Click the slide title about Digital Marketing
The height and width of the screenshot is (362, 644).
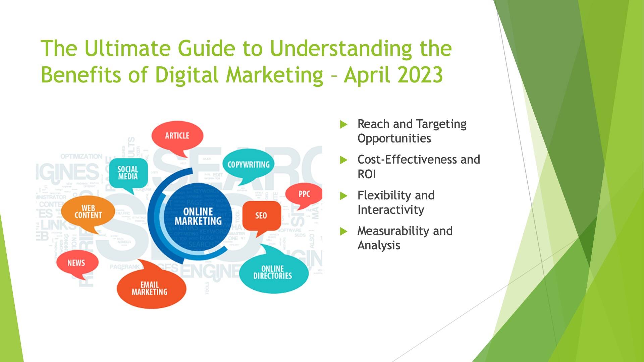click(246, 61)
